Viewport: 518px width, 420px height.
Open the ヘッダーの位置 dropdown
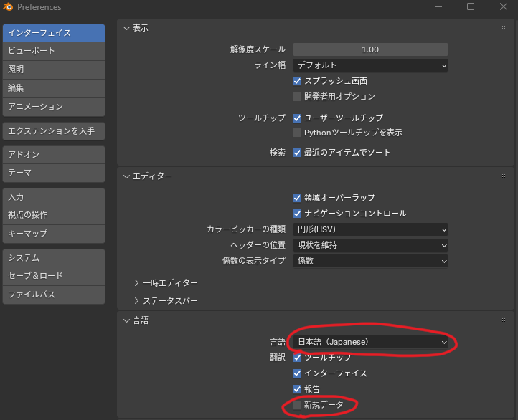click(370, 245)
